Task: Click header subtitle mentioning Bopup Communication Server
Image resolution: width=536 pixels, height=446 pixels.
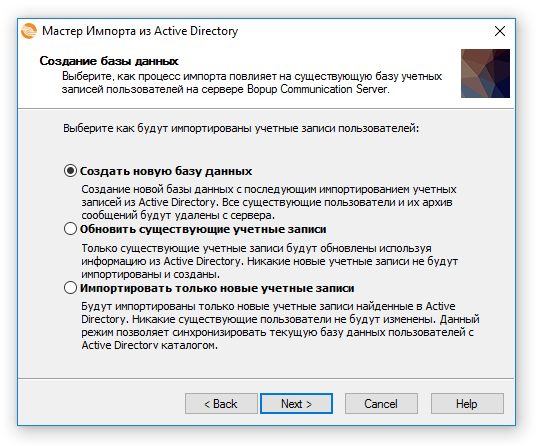Action: 252,83
